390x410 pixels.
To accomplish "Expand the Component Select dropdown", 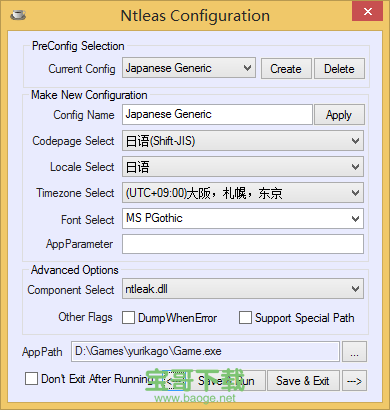I will tap(243, 289).
